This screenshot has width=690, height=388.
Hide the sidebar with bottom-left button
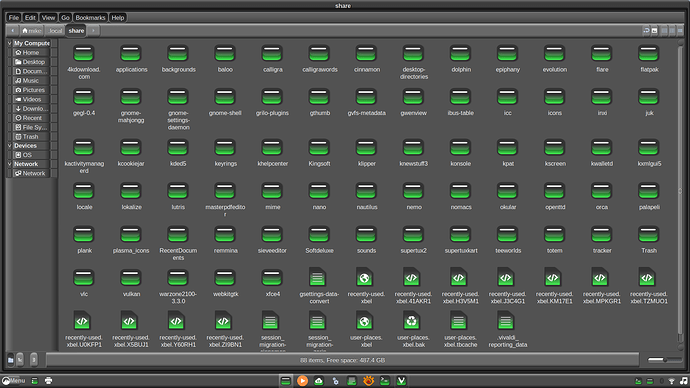(x=33, y=360)
